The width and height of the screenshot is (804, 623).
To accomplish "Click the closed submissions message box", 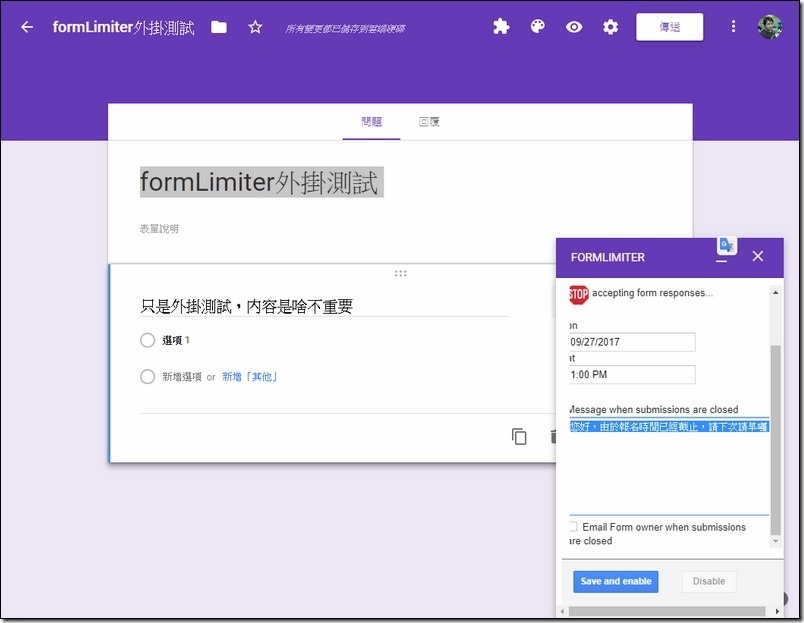I will coord(669,467).
